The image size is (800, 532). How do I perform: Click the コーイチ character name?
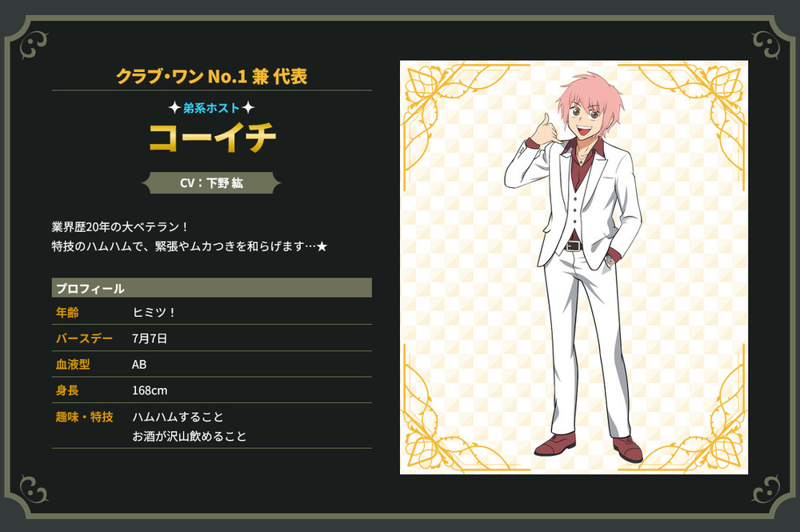click(x=212, y=138)
